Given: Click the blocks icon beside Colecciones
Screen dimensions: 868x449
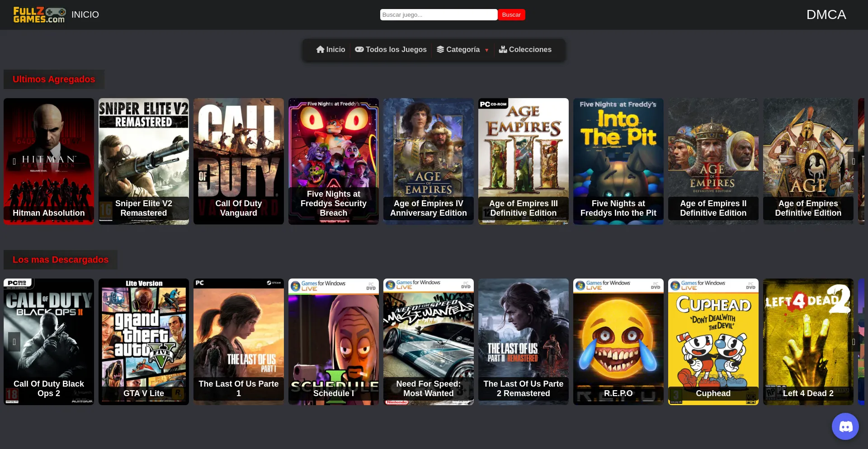Looking at the screenshot, I should [503, 49].
